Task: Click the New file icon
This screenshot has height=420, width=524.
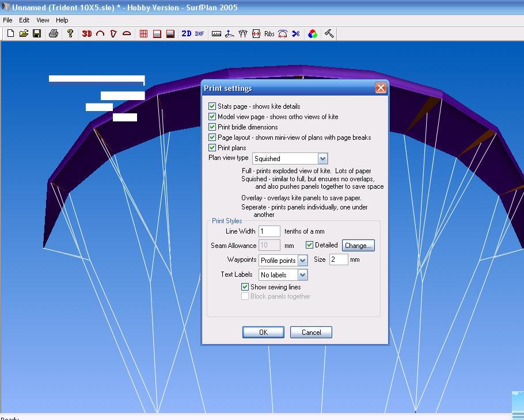Action: click(x=10, y=34)
